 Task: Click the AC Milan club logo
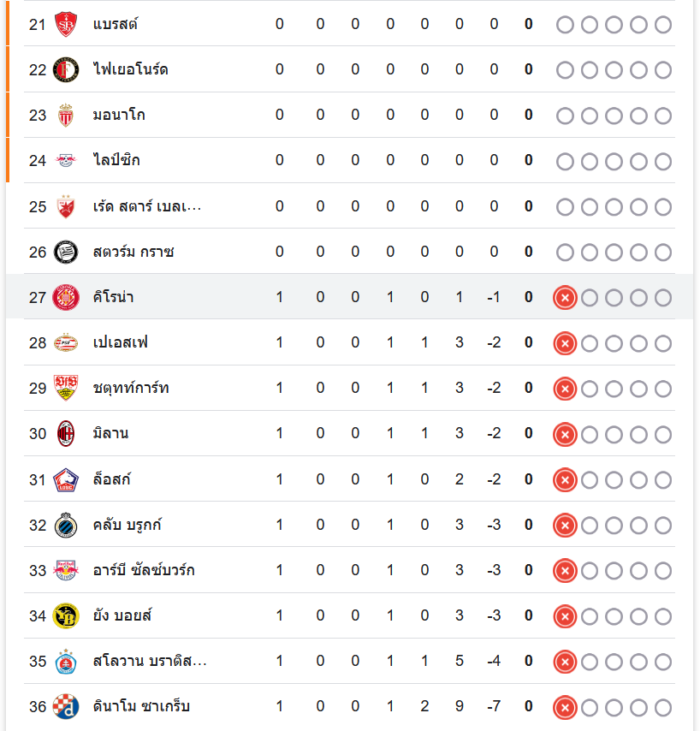tap(66, 433)
